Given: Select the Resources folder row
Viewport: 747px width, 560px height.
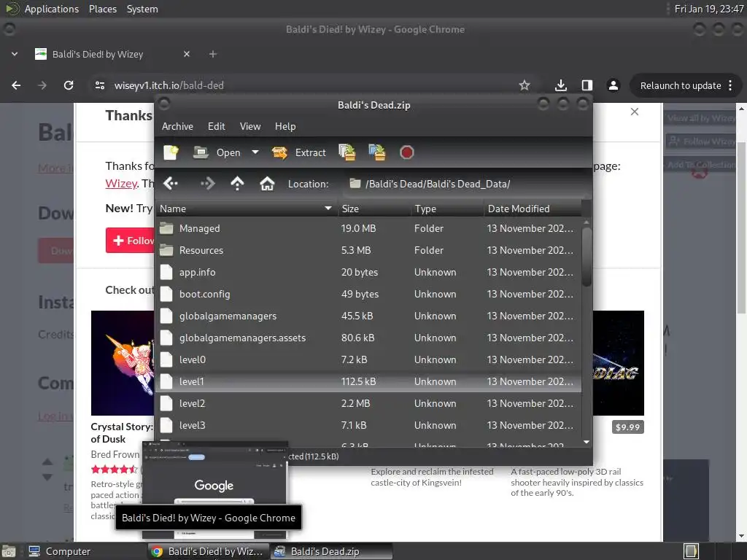Looking at the screenshot, I should coord(368,251).
